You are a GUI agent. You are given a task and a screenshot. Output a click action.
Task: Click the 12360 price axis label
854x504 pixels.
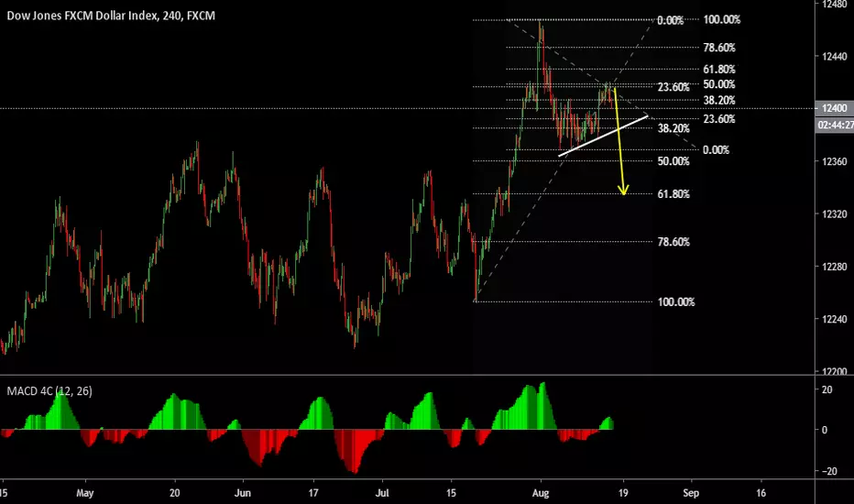[835, 161]
